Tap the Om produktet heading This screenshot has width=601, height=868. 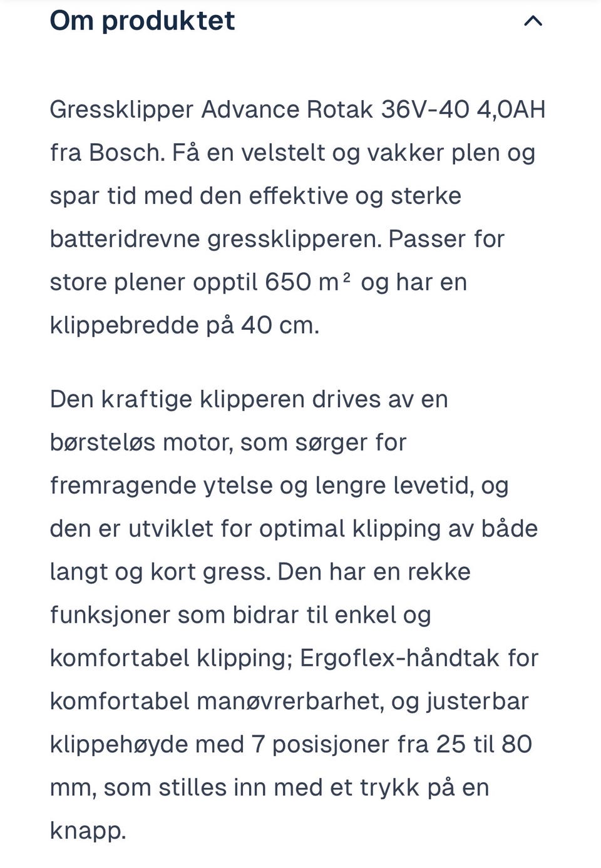(x=143, y=21)
